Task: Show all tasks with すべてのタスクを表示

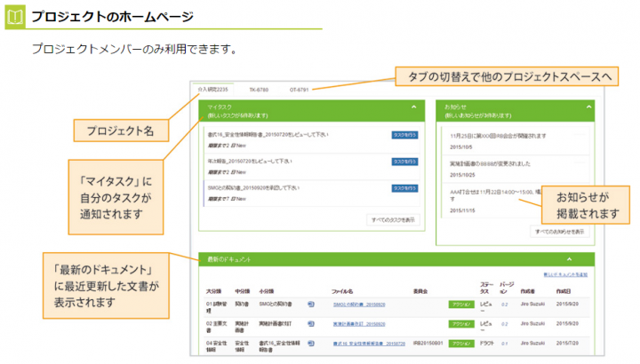Action: point(393,219)
